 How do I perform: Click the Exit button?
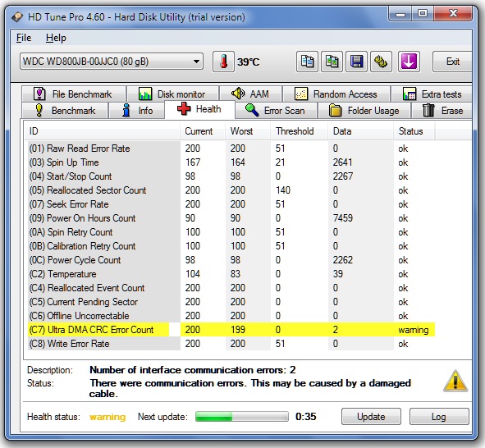[x=452, y=62]
